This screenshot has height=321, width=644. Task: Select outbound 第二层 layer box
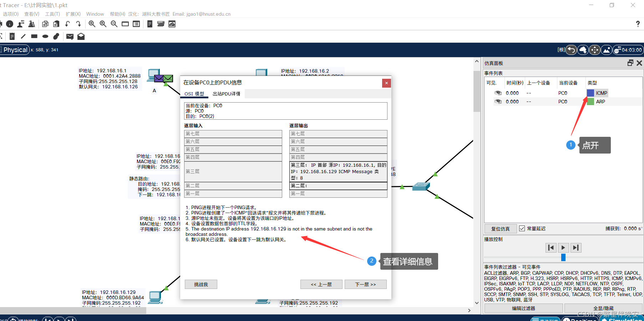click(x=338, y=186)
